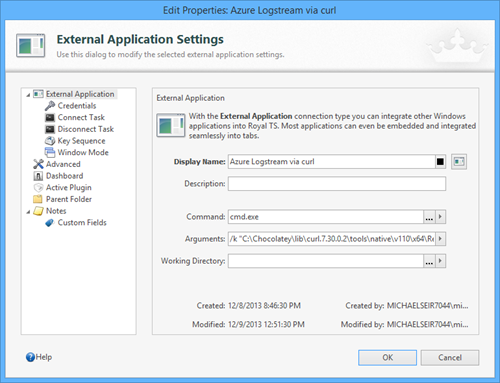
Task: Click the terminal icon next to Disconnect Task
Action: pos(50,129)
